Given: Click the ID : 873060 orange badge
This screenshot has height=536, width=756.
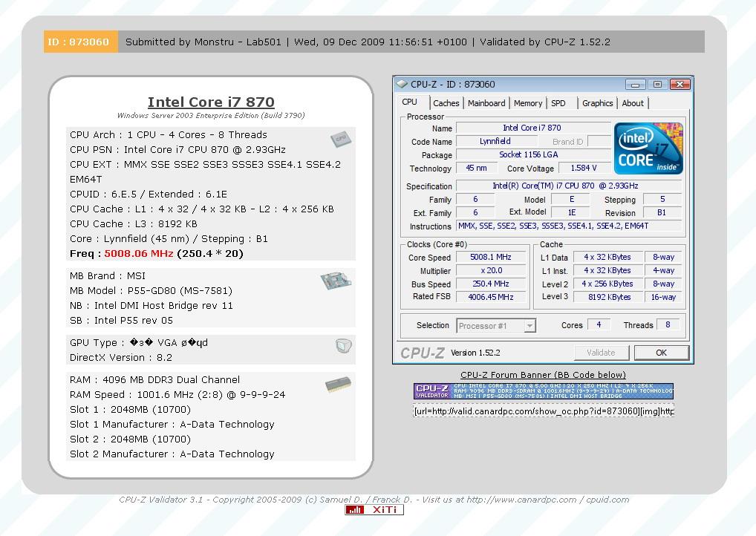Looking at the screenshot, I should pos(80,42).
